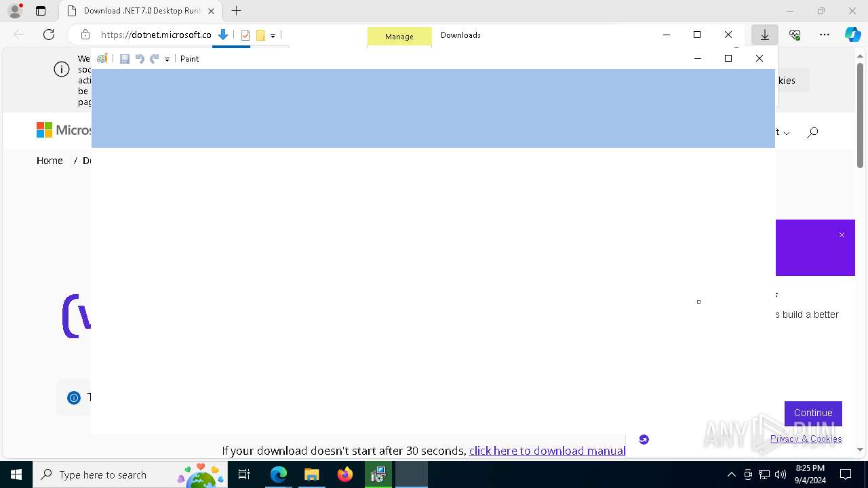Viewport: 868px width, 488px height.
Task: Redo action in Paint quick access toolbar
Action: tap(155, 59)
